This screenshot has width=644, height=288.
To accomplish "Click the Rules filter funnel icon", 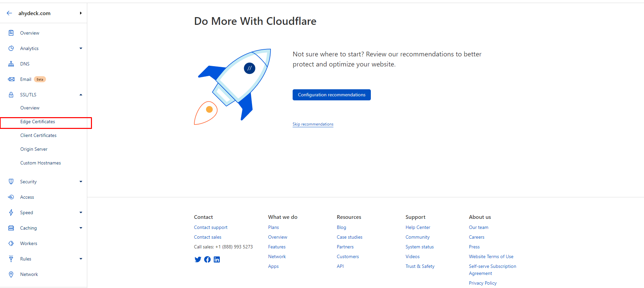I will (x=11, y=259).
